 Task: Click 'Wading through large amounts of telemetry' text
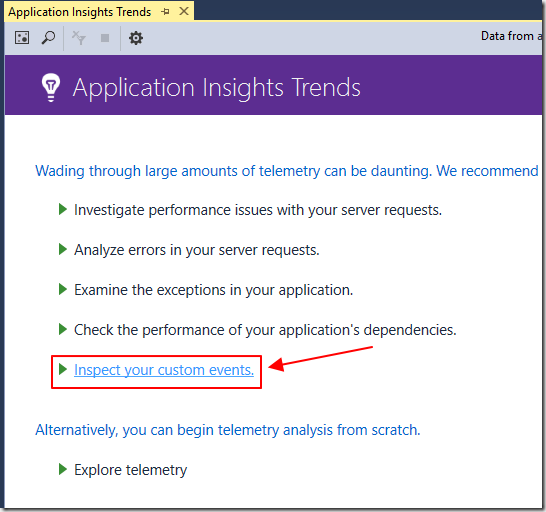click(x=287, y=171)
